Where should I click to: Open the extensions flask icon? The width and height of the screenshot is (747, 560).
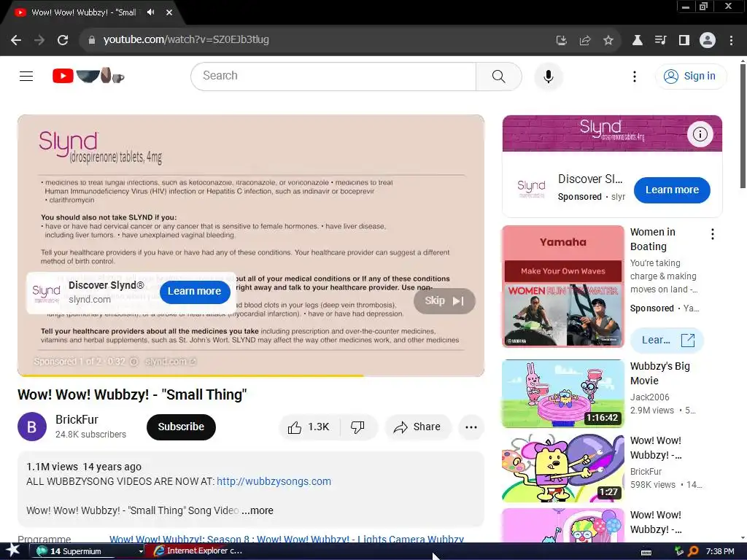coord(638,40)
